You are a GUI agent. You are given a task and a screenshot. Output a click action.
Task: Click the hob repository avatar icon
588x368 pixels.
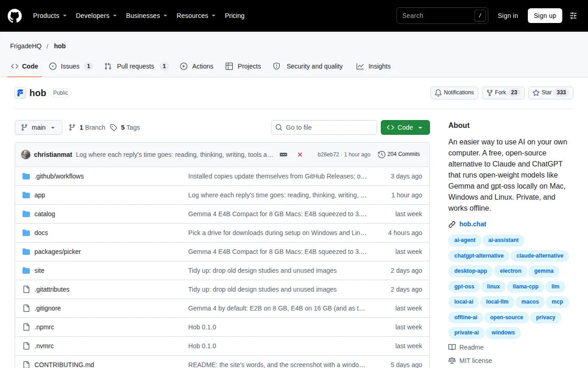click(x=20, y=93)
